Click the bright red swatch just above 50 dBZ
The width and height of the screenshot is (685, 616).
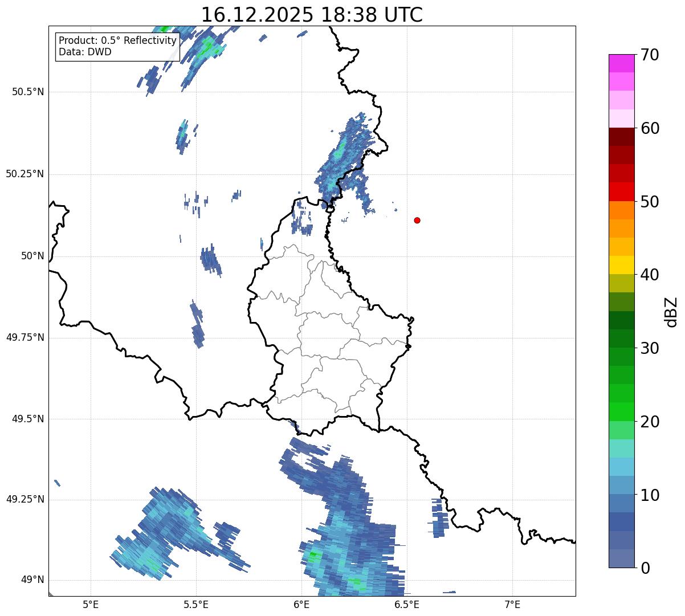[x=621, y=191]
